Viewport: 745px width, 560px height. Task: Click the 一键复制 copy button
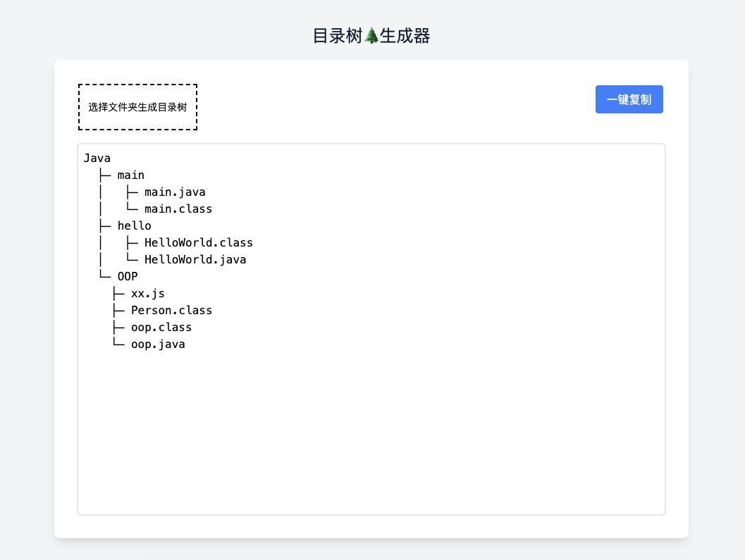[629, 99]
